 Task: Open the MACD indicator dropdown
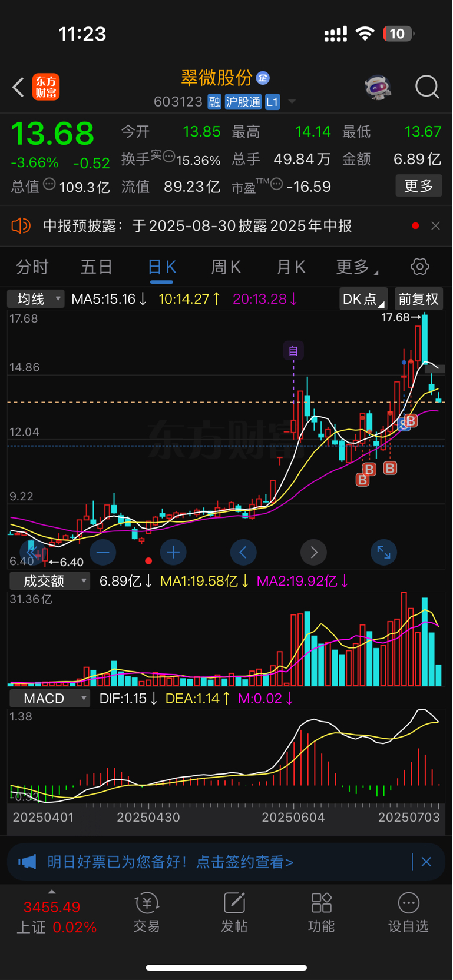[49, 699]
